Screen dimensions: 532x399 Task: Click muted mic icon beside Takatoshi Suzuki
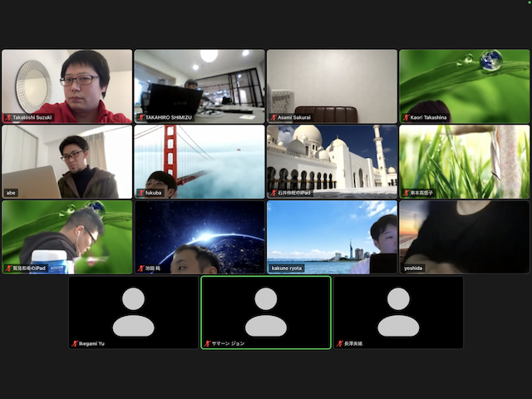tap(7, 118)
